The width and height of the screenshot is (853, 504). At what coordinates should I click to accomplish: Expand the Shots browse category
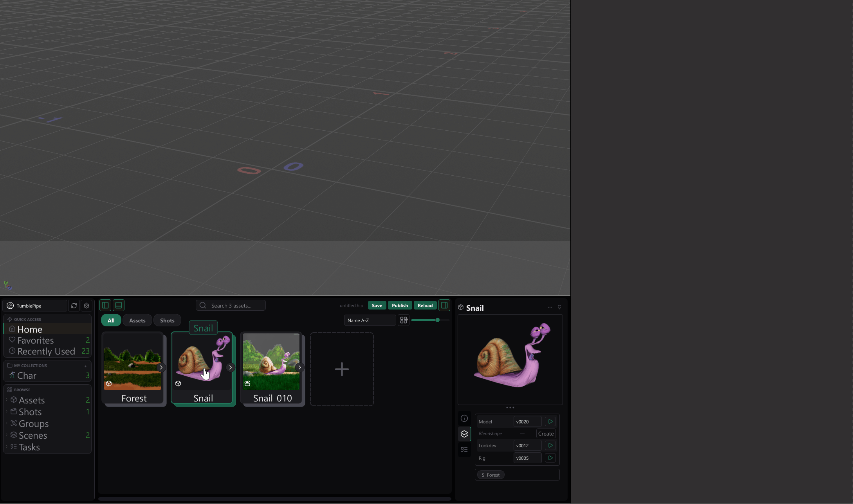click(x=7, y=411)
